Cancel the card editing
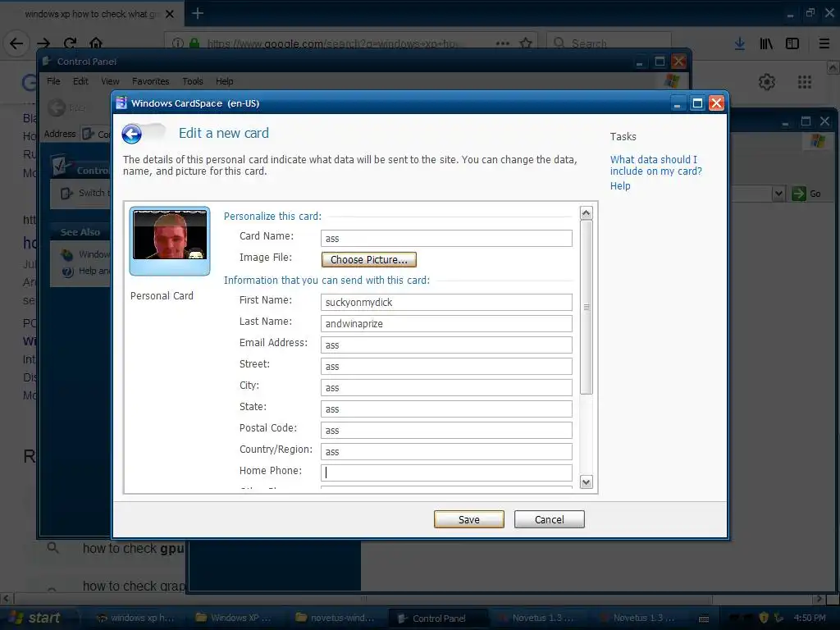 coord(549,519)
